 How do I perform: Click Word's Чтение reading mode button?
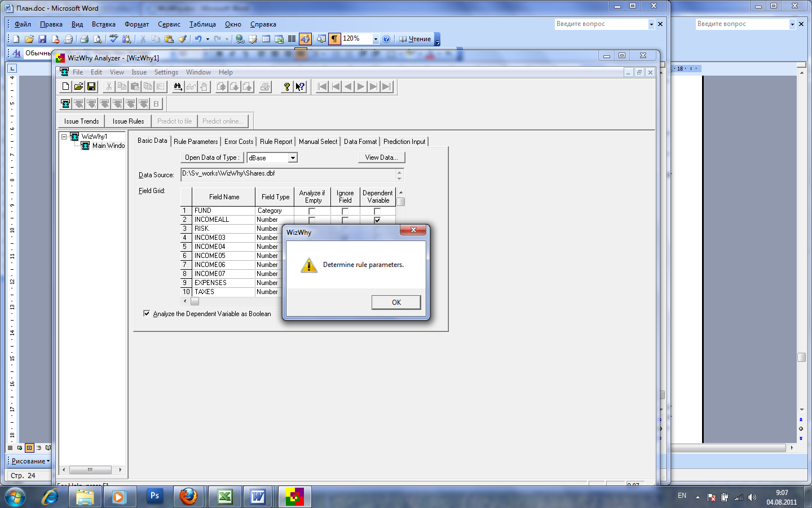415,39
